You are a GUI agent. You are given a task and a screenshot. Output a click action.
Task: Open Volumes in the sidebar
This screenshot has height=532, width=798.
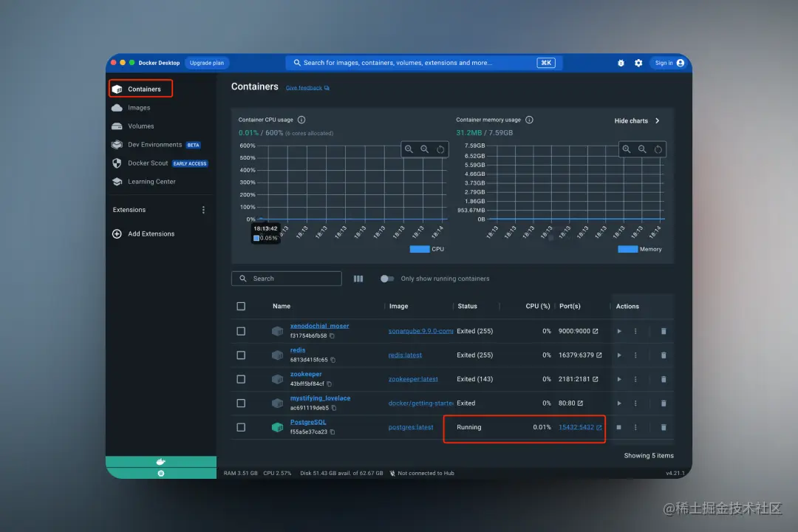click(140, 126)
